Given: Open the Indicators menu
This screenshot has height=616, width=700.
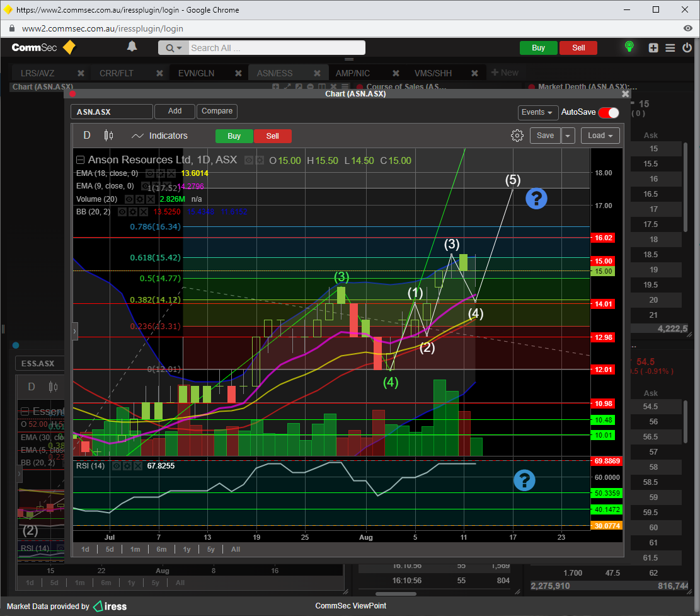Looking at the screenshot, I should click(159, 136).
